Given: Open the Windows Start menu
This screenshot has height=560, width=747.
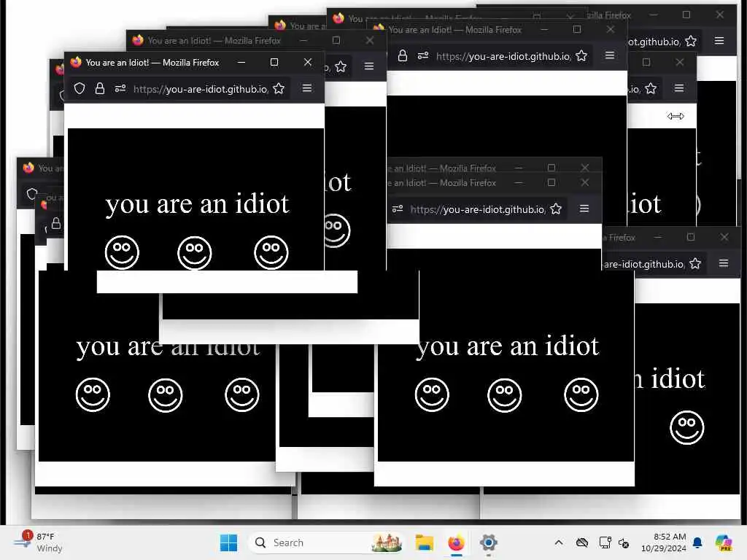Looking at the screenshot, I should click(228, 542).
